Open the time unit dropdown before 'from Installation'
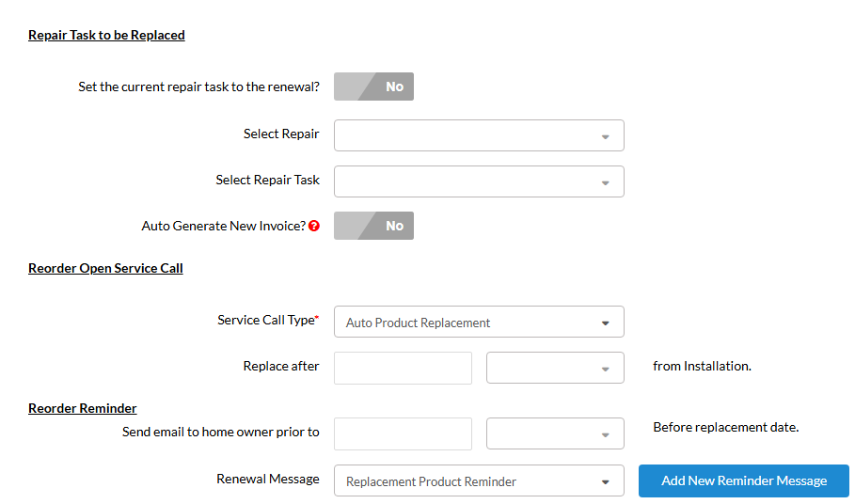This screenshot has width=855, height=504. click(x=555, y=368)
